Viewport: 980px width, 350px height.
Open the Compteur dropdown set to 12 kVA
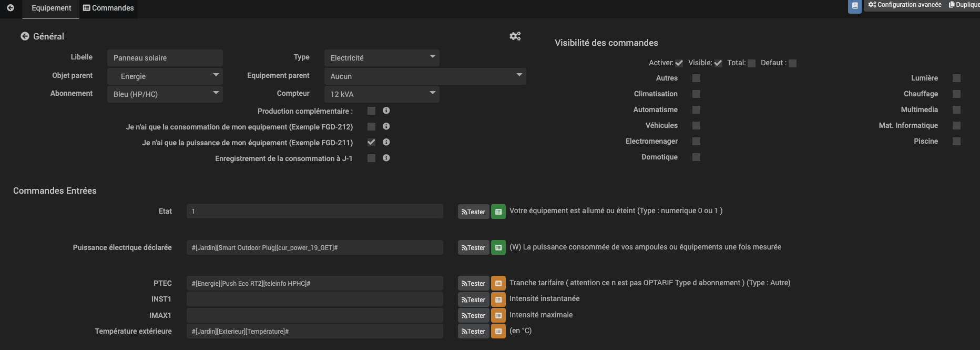(x=381, y=94)
